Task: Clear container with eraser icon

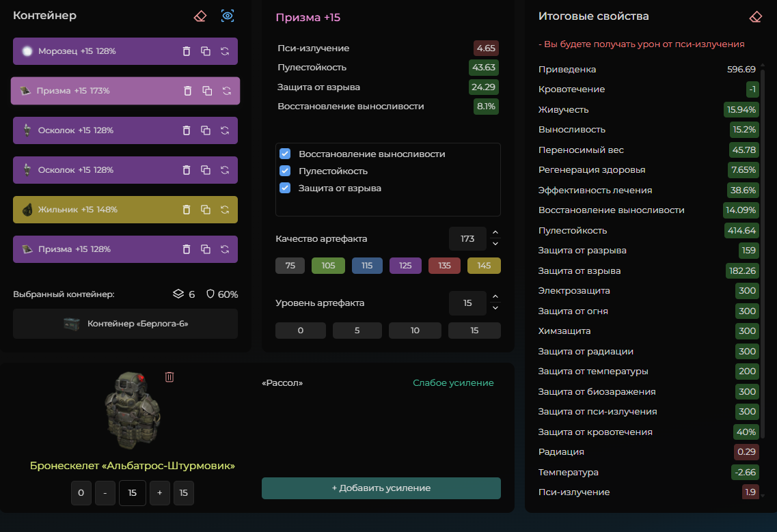Action: [x=200, y=16]
